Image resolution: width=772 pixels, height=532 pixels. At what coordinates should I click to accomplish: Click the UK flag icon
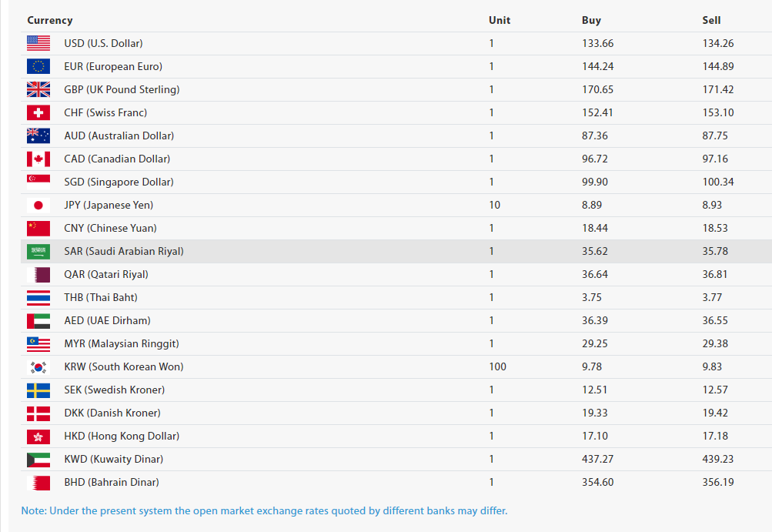pyautogui.click(x=38, y=89)
